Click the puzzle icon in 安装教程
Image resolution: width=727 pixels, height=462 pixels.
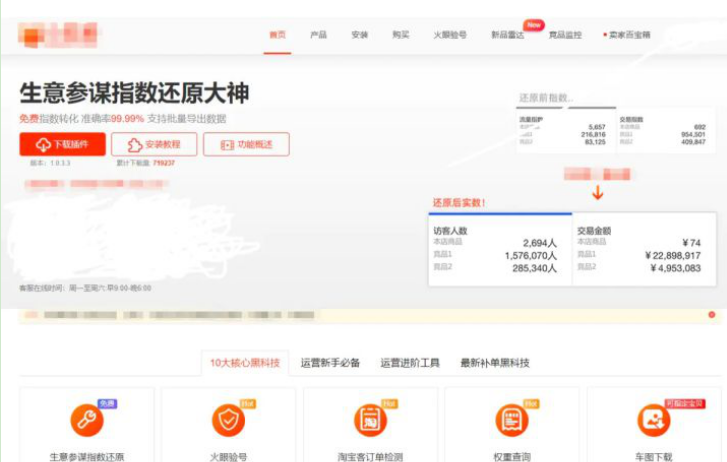(134, 145)
